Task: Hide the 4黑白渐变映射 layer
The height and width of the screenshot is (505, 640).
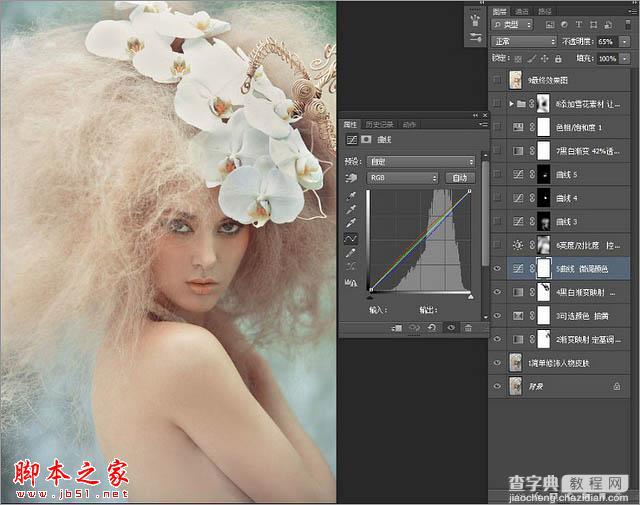Action: pos(498,292)
